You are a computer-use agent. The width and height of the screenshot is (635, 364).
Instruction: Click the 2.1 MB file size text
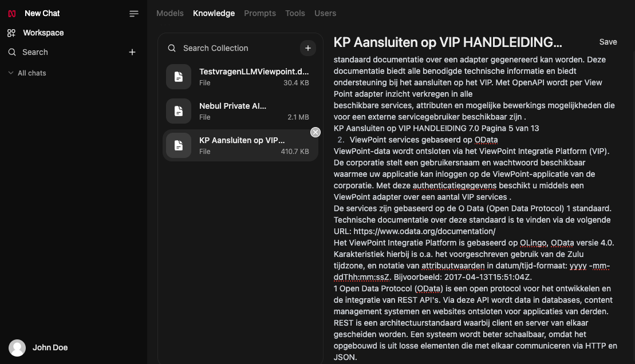tap(298, 117)
